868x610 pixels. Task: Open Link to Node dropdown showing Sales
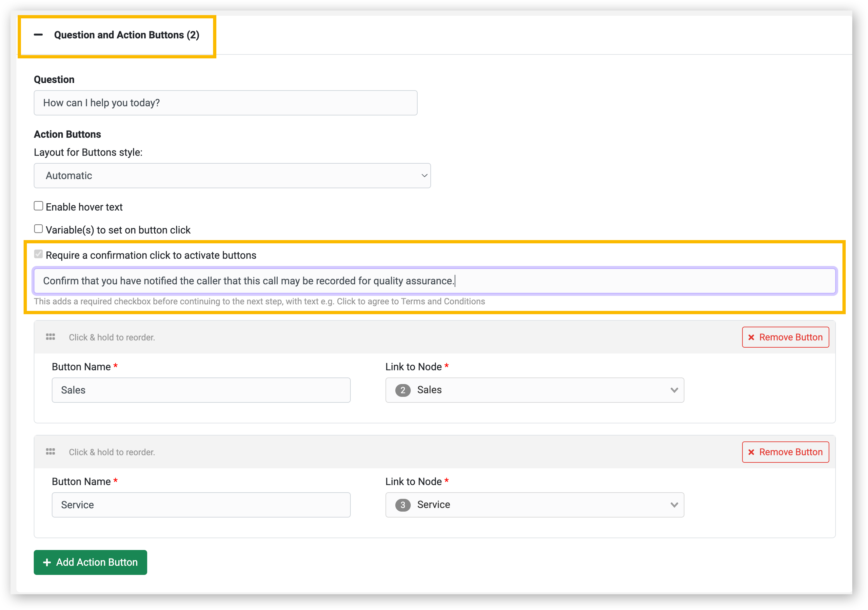click(535, 390)
